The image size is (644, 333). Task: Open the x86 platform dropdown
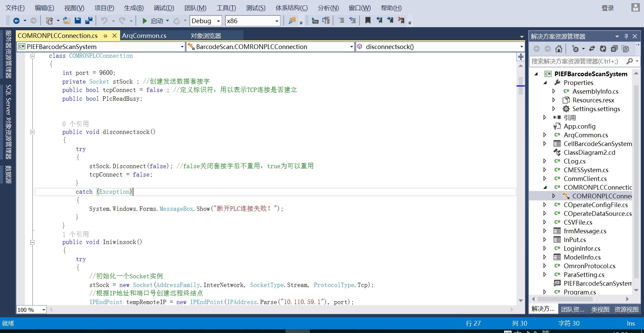pyautogui.click(x=277, y=21)
